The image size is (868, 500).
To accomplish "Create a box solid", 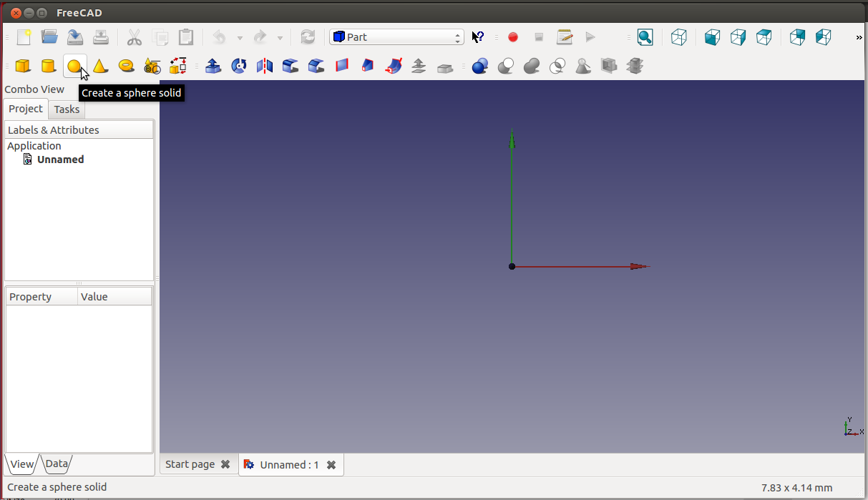I will [23, 67].
